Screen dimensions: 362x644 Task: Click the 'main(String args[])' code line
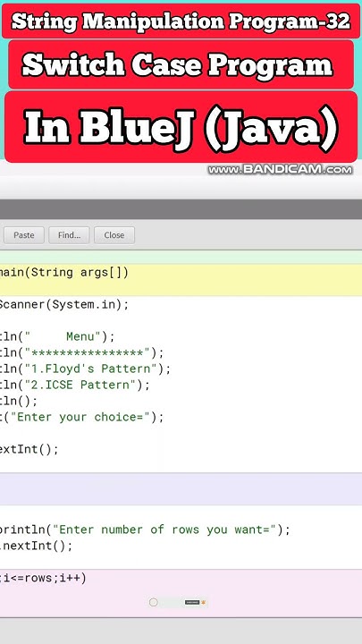[x=64, y=272]
